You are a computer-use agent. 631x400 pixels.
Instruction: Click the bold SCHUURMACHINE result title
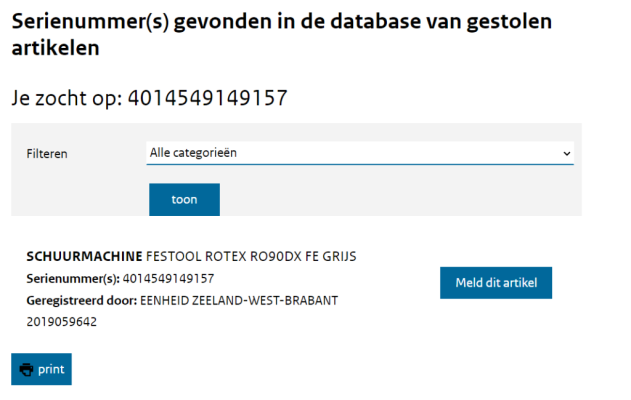[85, 256]
